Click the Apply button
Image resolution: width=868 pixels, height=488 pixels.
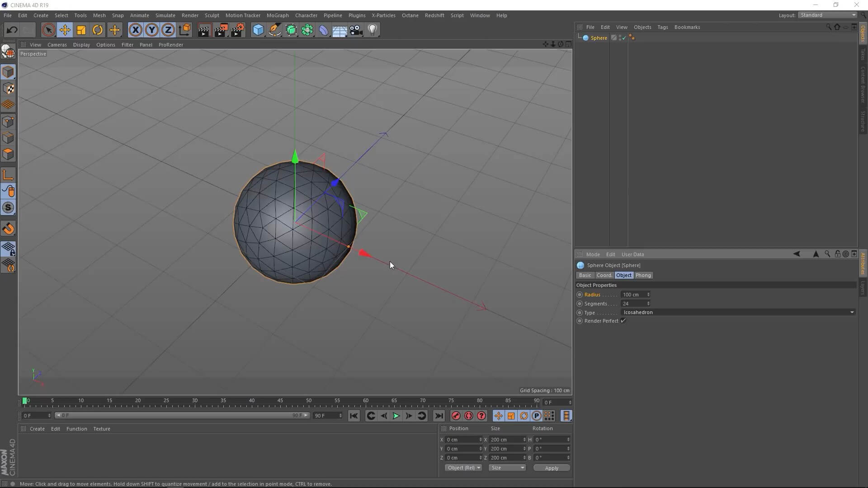pos(552,468)
